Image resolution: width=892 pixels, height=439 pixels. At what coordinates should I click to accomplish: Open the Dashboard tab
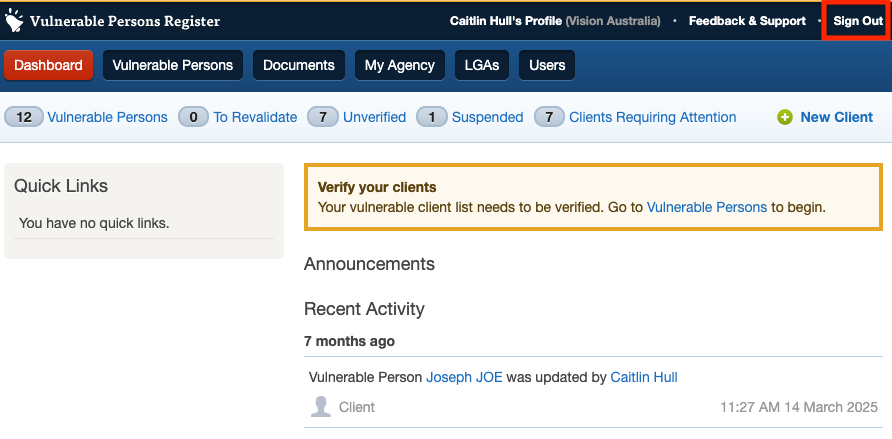click(x=48, y=65)
